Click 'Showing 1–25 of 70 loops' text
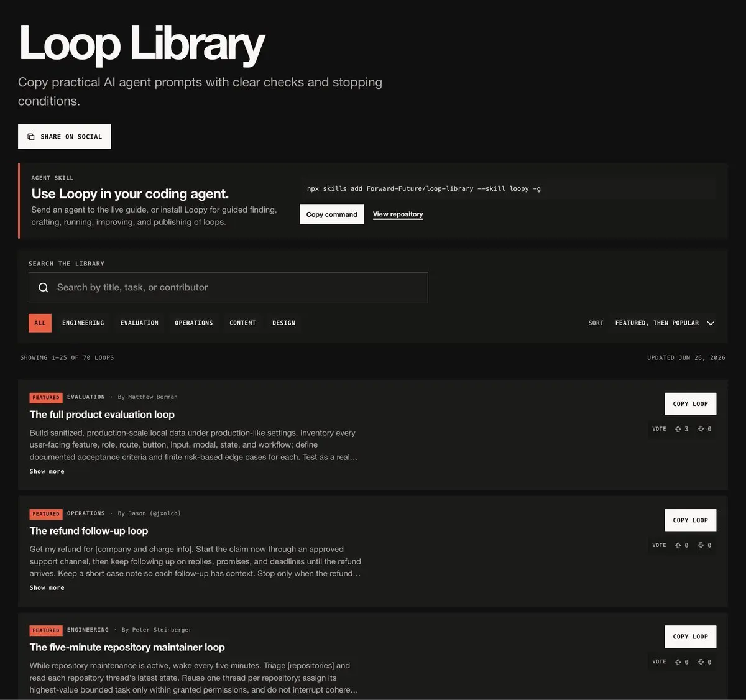The image size is (746, 700). pyautogui.click(x=67, y=357)
